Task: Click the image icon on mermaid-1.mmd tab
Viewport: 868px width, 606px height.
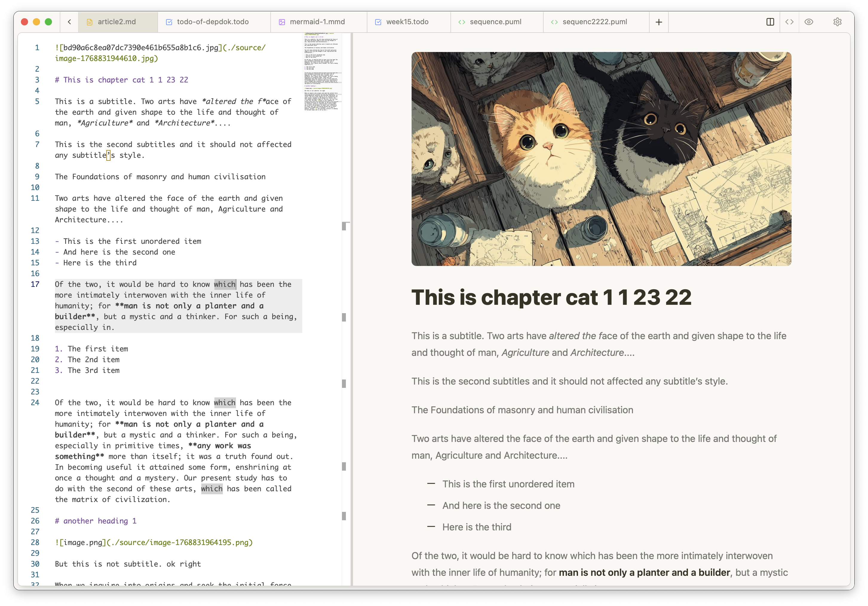Action: pyautogui.click(x=282, y=22)
